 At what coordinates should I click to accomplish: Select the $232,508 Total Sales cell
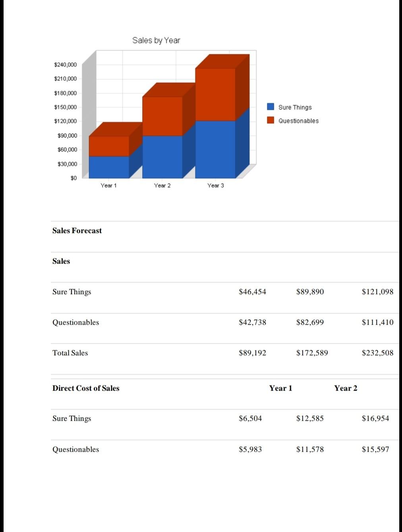[x=377, y=353]
